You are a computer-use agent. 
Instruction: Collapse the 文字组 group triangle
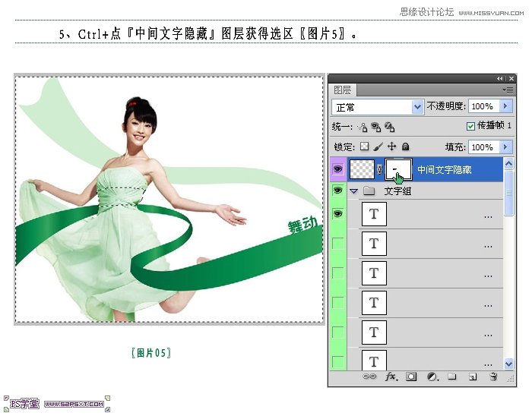353,191
